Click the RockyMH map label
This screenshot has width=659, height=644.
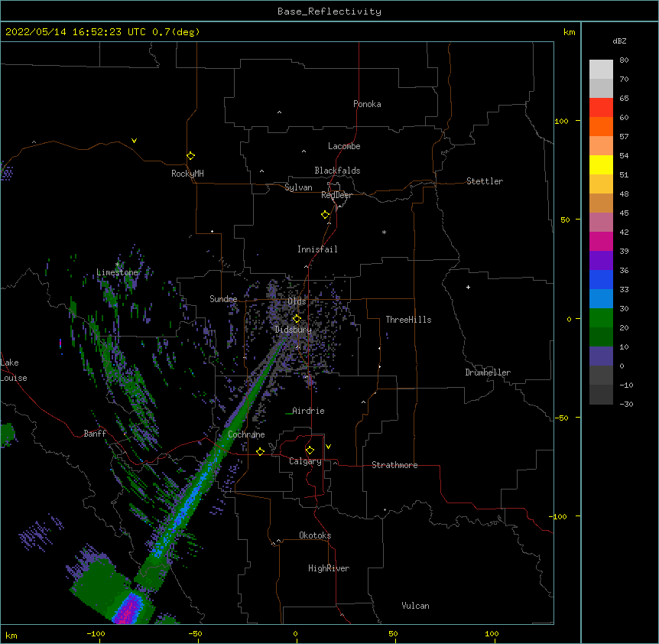187,174
